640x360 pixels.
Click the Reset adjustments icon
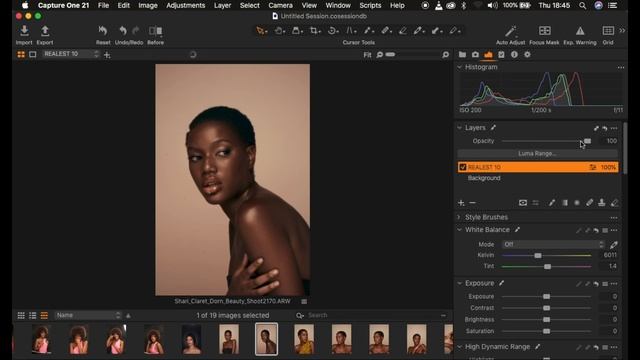point(103,31)
